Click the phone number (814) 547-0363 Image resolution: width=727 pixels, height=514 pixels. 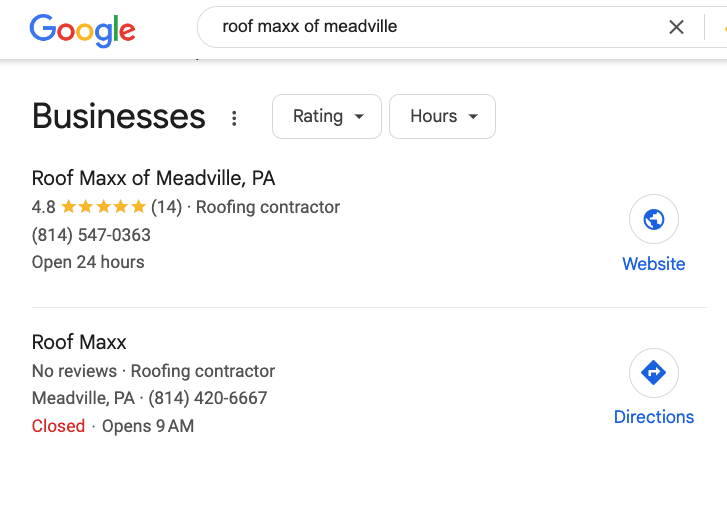[x=91, y=236]
